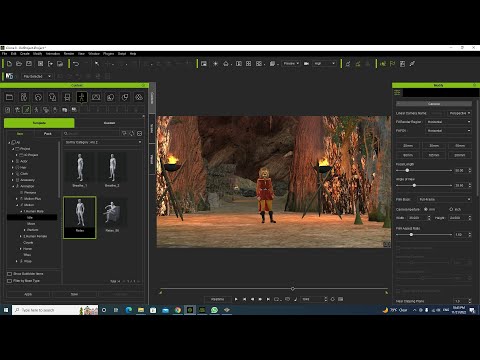Open the Preview mode dropdown

tap(291, 64)
